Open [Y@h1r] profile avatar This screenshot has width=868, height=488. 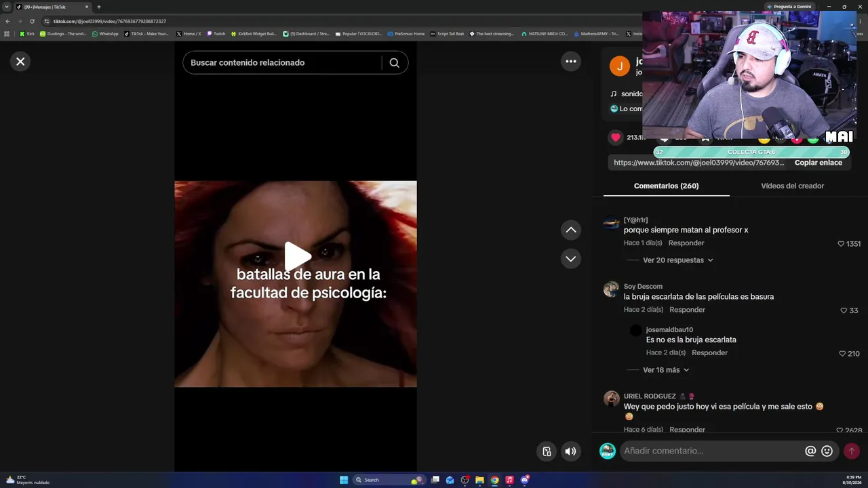tap(612, 223)
